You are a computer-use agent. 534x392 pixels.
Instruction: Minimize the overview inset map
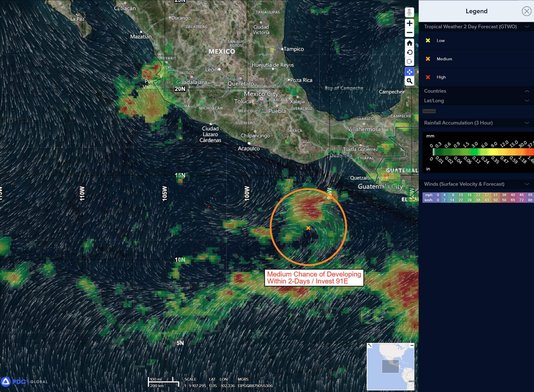coord(412,346)
